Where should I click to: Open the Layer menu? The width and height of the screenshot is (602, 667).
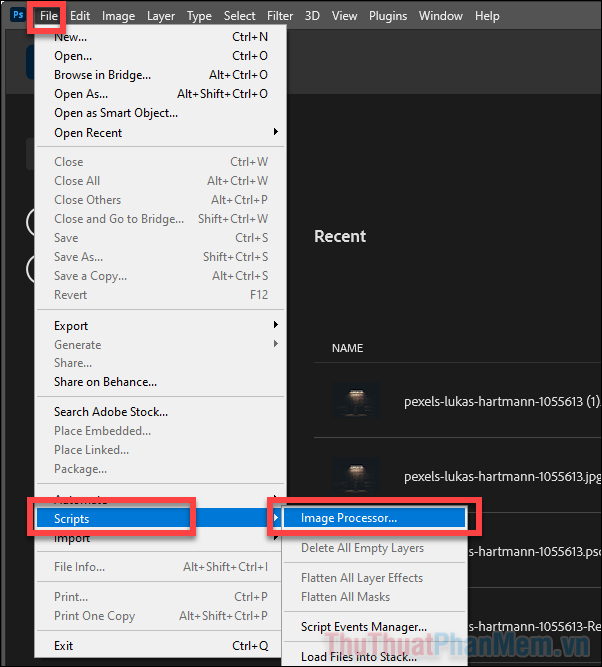161,16
